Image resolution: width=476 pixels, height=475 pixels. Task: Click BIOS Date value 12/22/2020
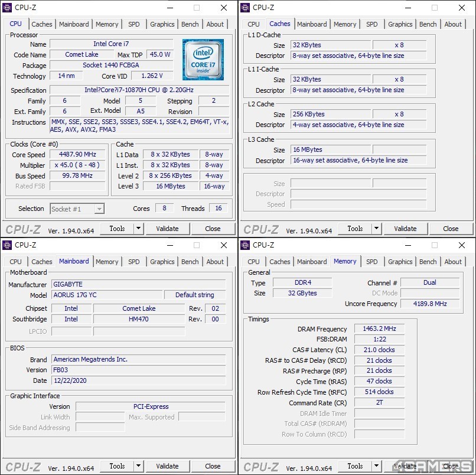[x=138, y=380]
